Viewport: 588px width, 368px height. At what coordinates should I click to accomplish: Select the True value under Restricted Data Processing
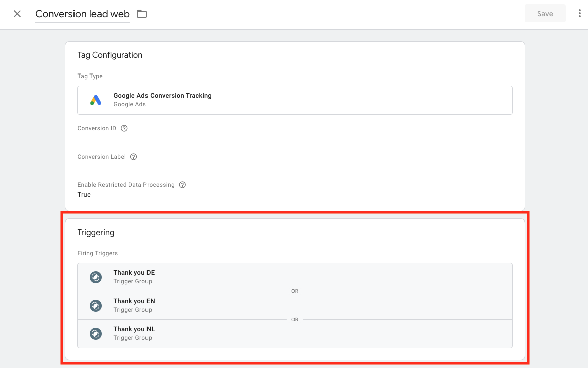[84, 195]
